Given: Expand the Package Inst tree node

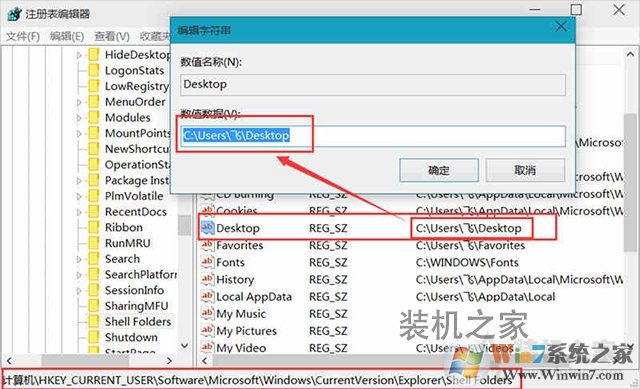Looking at the screenshot, I should 79,181.
